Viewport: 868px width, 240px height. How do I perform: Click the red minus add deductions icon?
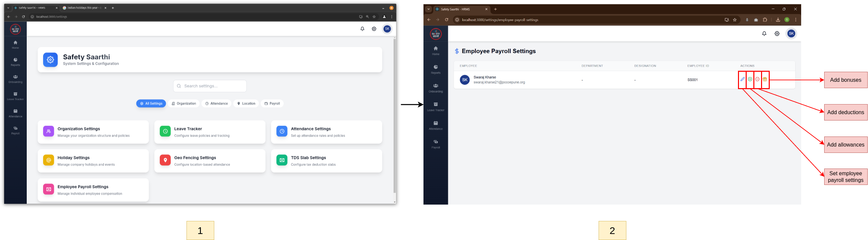click(757, 79)
